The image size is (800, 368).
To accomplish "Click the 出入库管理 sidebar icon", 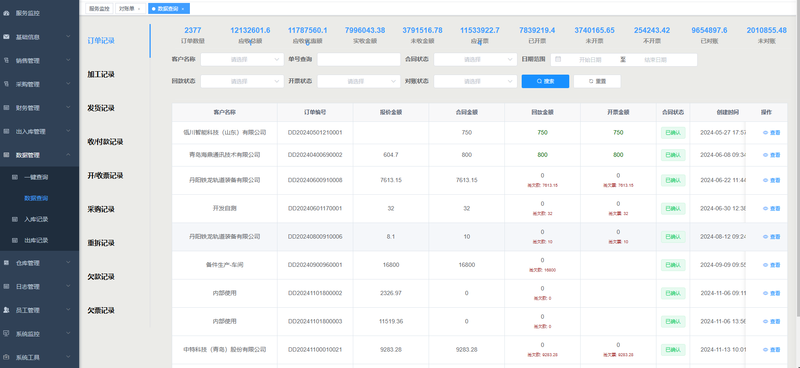I will [x=6, y=131].
